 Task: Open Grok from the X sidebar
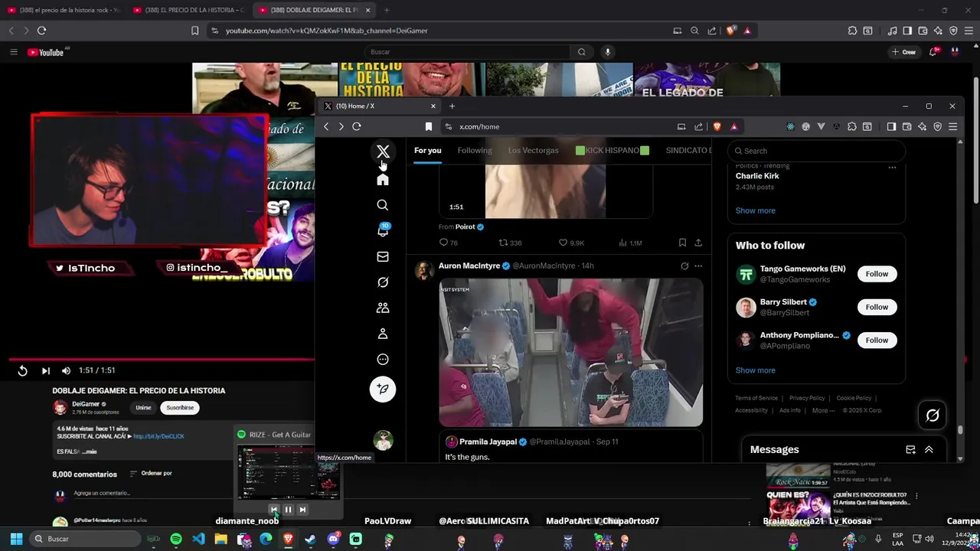click(x=383, y=282)
